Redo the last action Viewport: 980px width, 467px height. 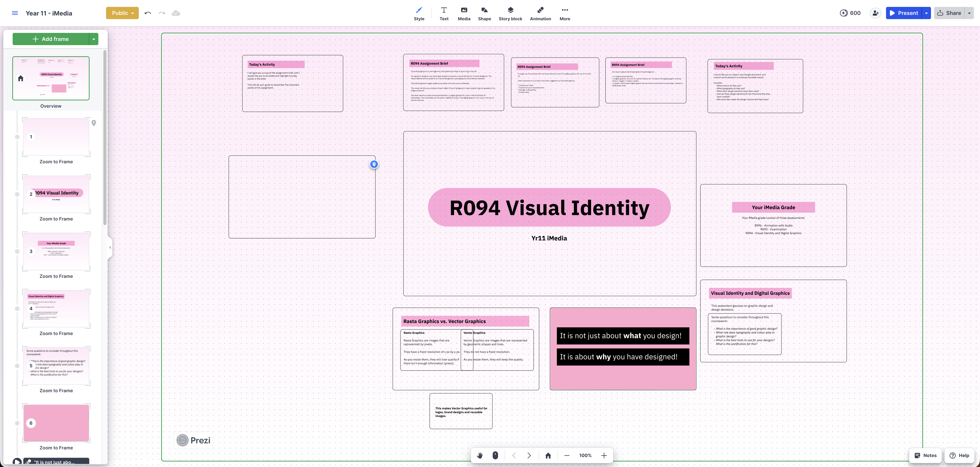point(162,13)
